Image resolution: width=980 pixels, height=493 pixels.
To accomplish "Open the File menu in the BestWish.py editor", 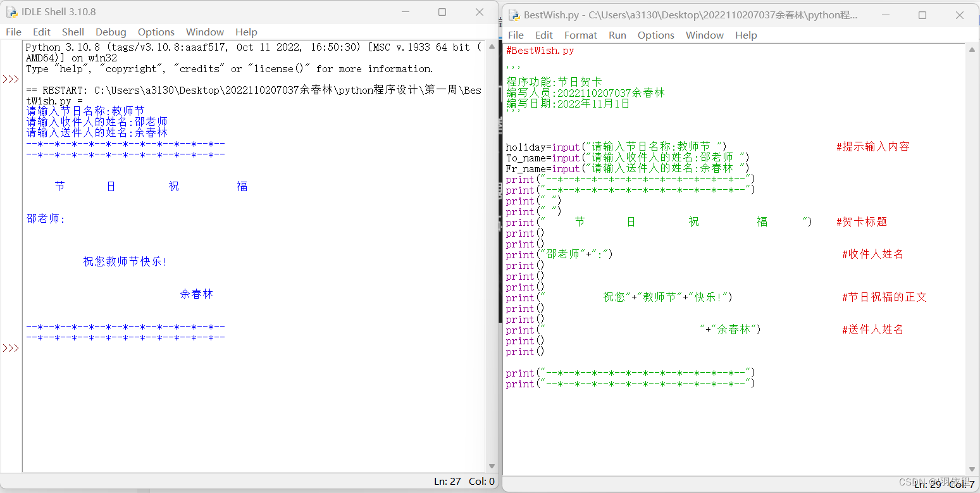I will 516,35.
